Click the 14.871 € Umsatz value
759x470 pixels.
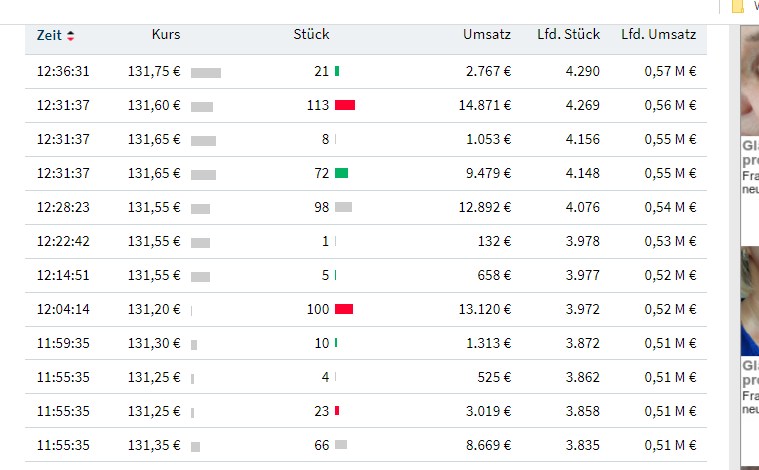coord(485,105)
